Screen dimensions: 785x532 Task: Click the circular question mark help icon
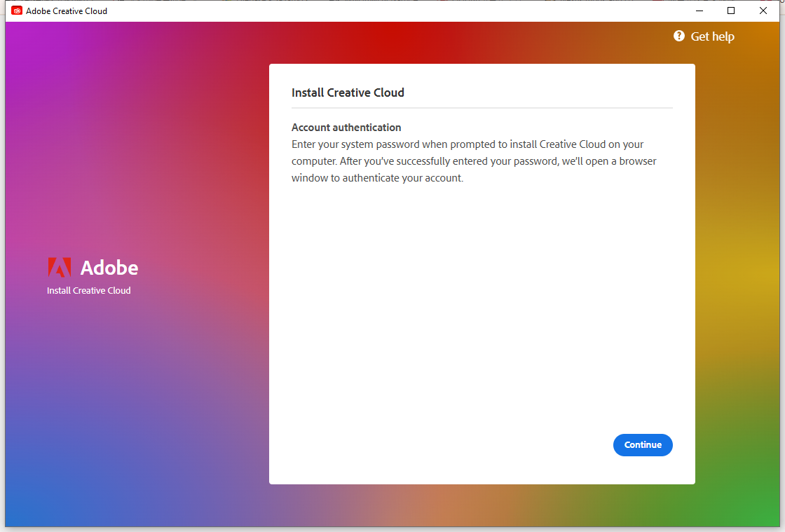[x=678, y=36]
